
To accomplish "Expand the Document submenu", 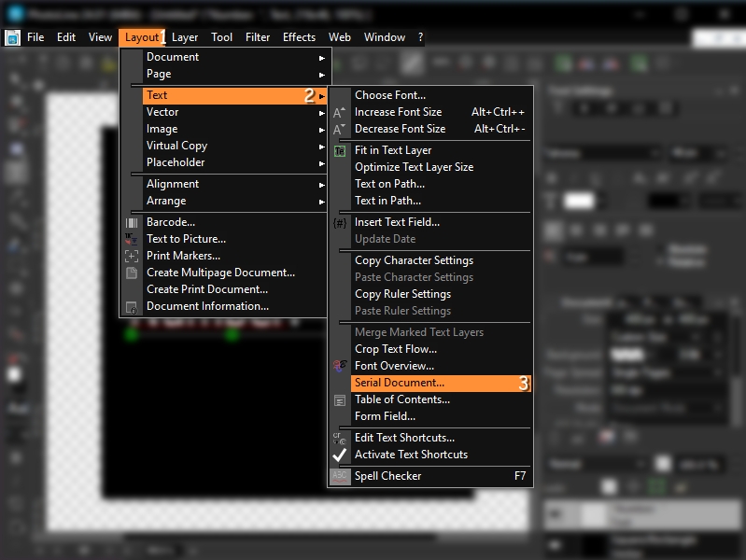I will tap(233, 57).
